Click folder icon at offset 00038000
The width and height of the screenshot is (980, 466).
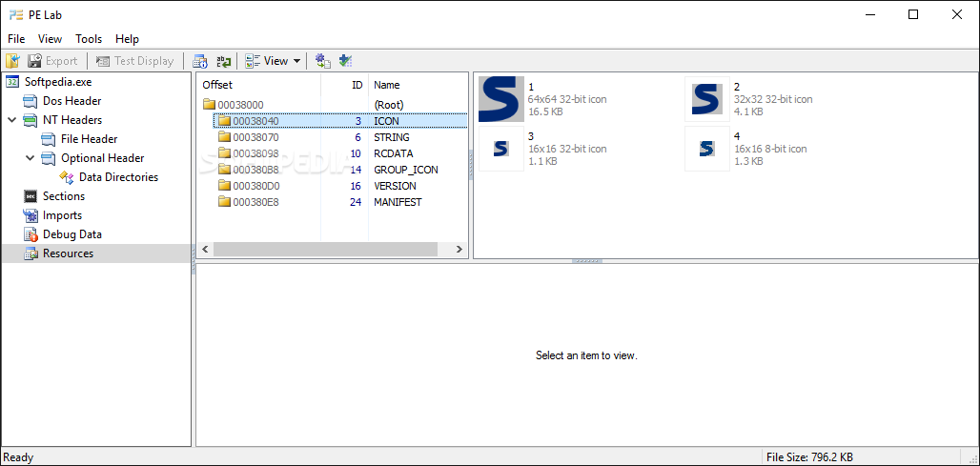click(210, 104)
